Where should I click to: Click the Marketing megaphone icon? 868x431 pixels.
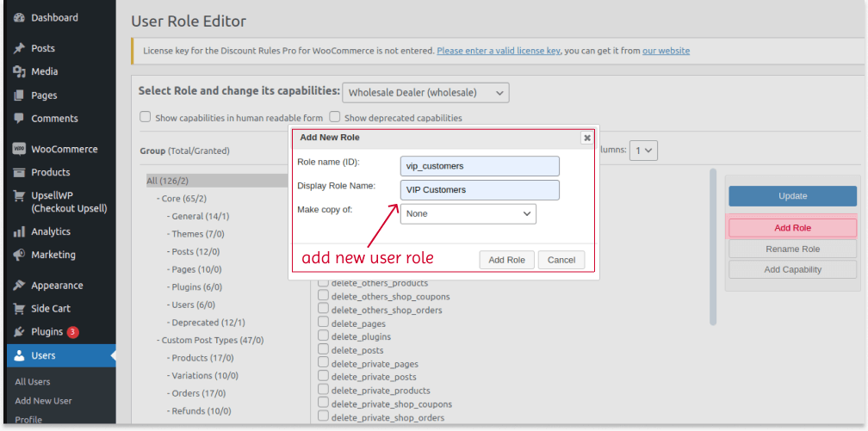click(x=19, y=255)
